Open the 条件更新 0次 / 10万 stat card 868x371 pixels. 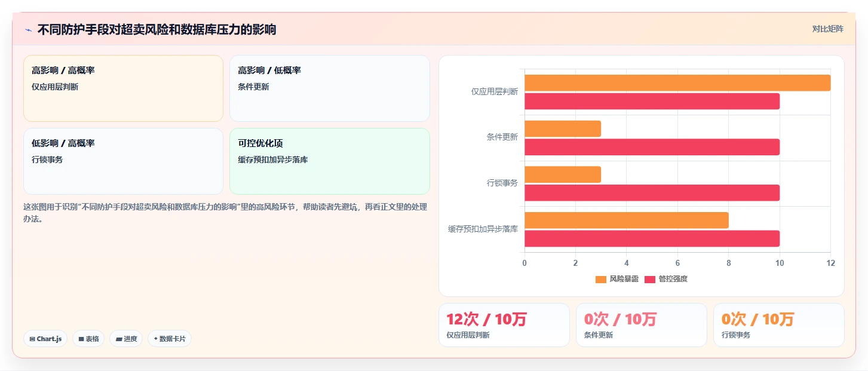coord(642,325)
